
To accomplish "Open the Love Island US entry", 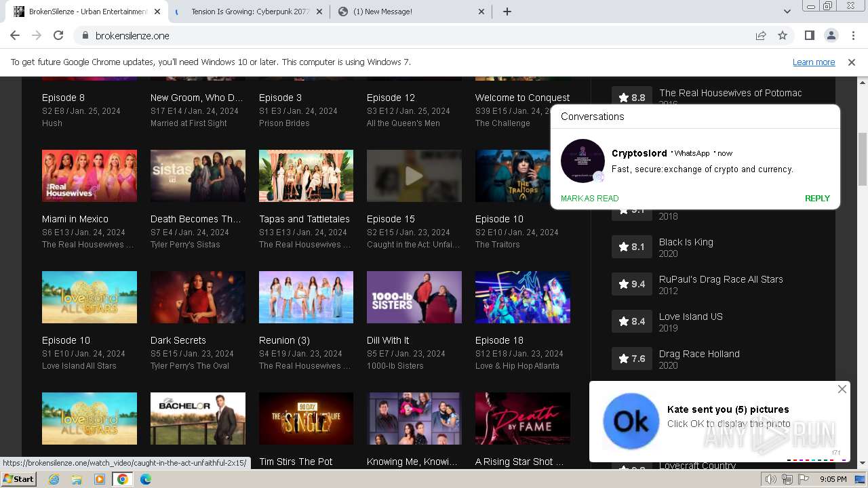I will click(x=691, y=317).
